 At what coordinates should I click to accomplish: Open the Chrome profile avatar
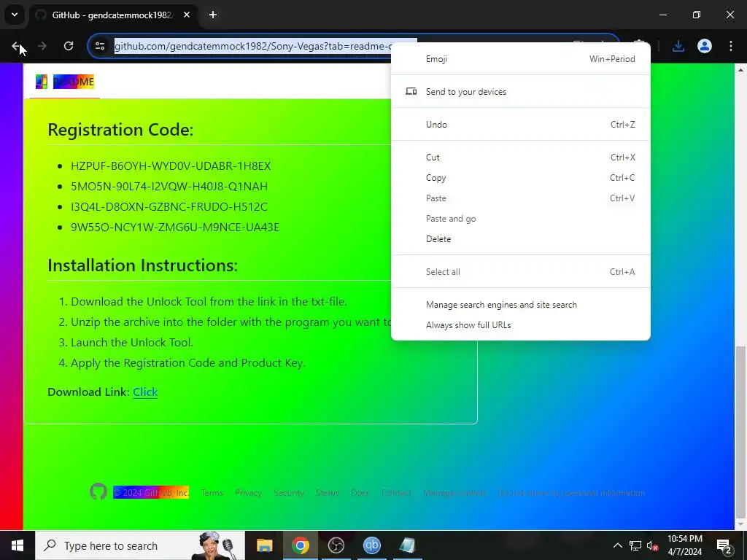[705, 46]
